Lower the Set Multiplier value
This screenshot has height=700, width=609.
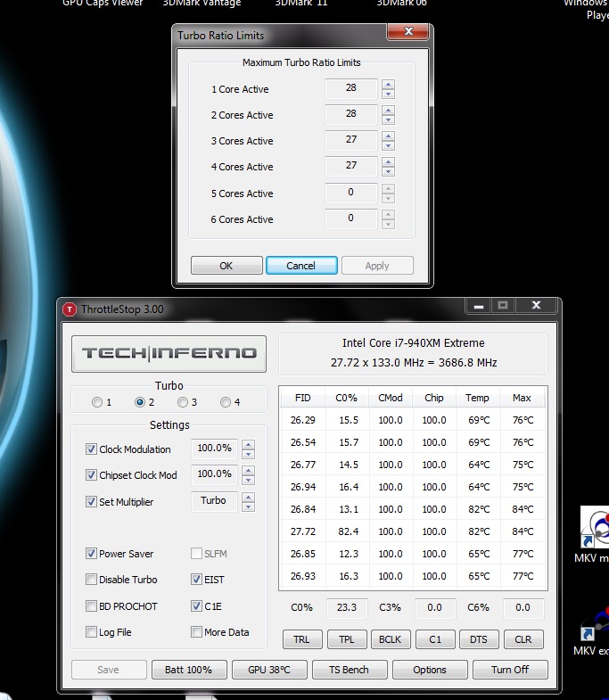point(248,506)
